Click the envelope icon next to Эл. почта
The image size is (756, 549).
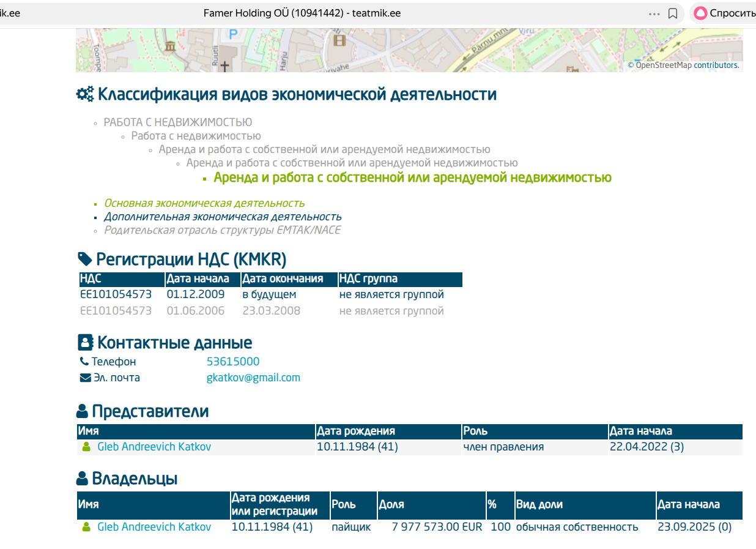[85, 378]
